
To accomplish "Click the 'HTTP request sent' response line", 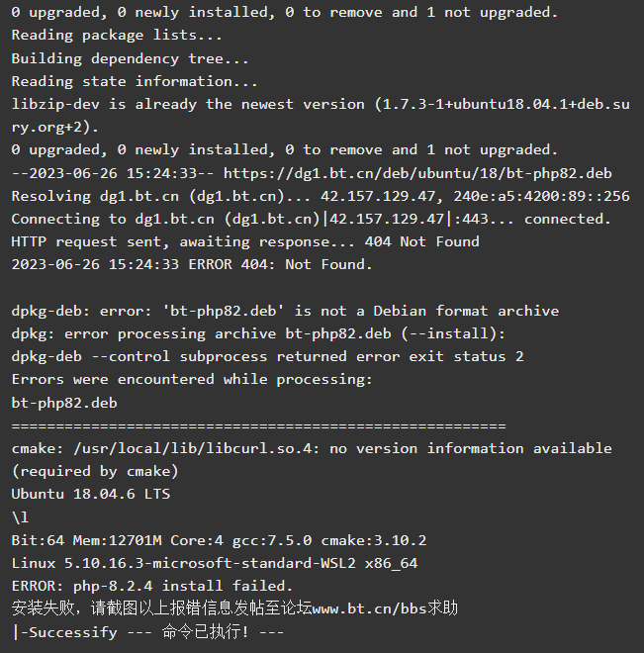I will click(x=245, y=242).
